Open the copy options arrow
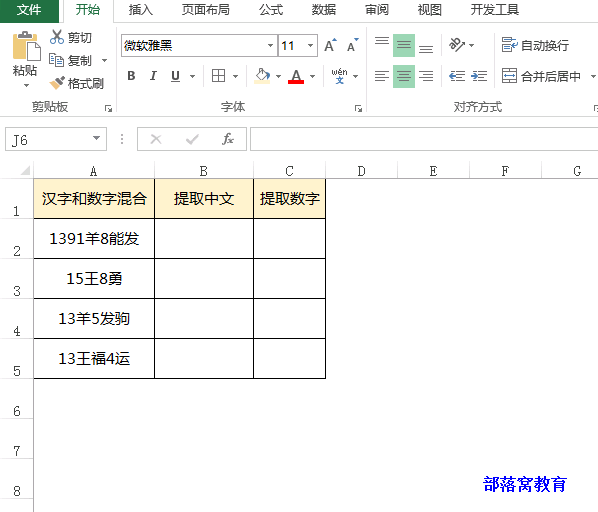The width and height of the screenshot is (598, 512). (x=104, y=60)
